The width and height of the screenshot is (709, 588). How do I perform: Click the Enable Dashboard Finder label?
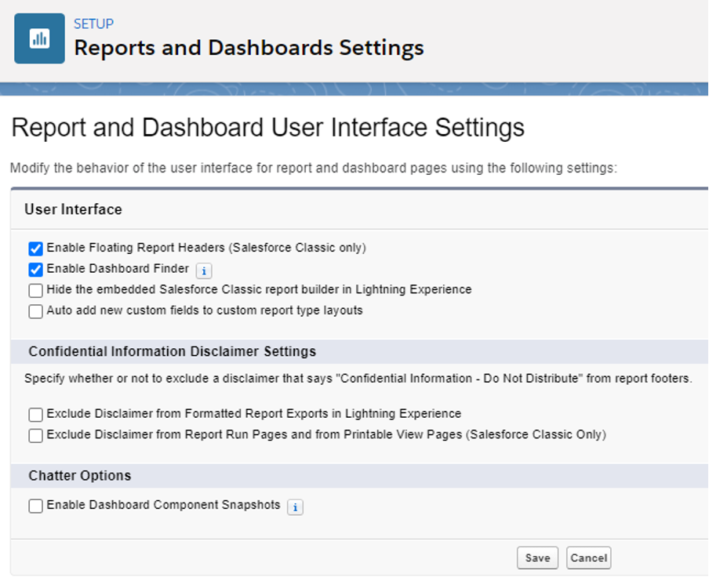pos(118,268)
